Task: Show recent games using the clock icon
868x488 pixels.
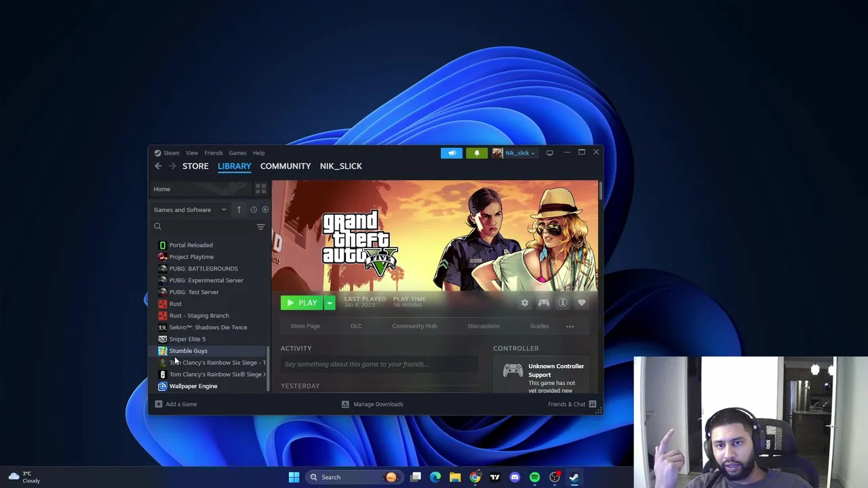Action: (x=254, y=209)
